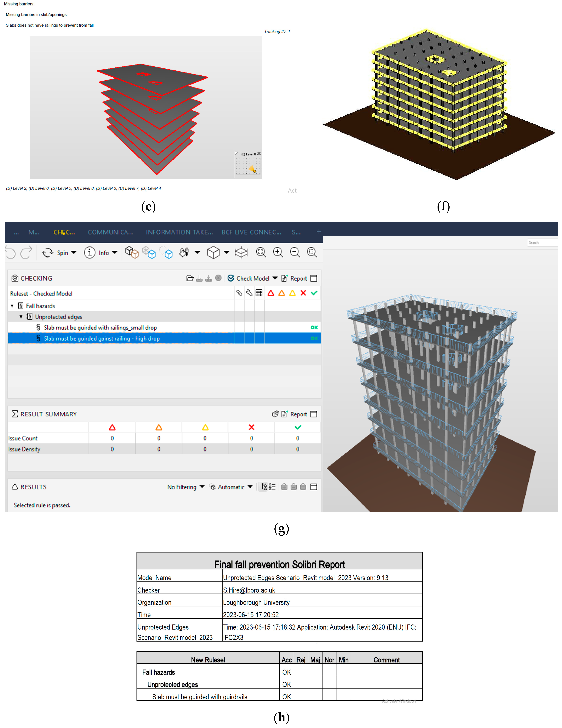Click the Zoom Out magnifier icon
The width and height of the screenshot is (562, 728).
point(295,252)
